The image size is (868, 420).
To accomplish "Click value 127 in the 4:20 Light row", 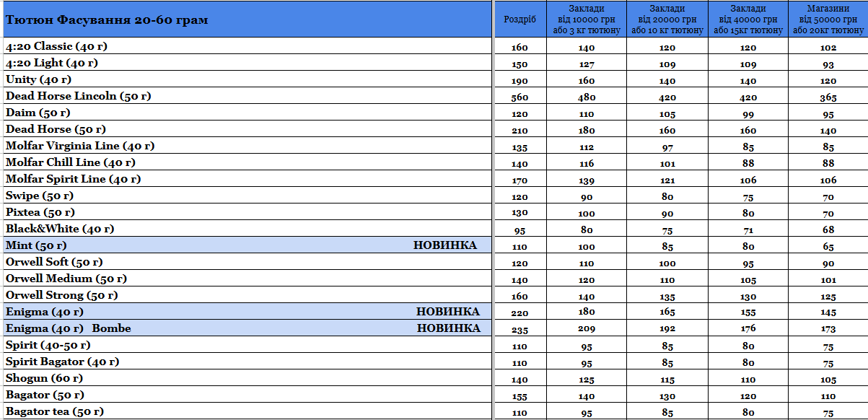I will [587, 64].
